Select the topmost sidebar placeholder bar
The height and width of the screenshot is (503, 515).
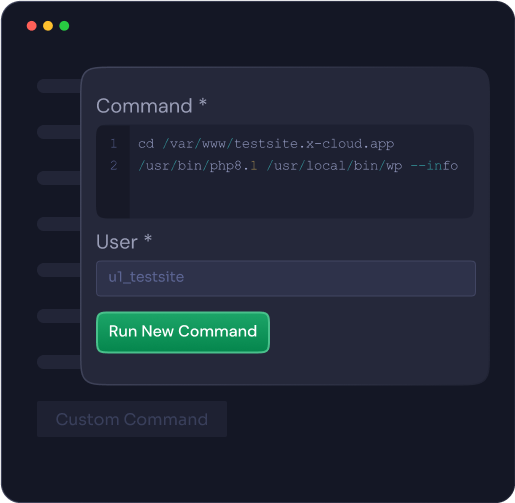59,86
